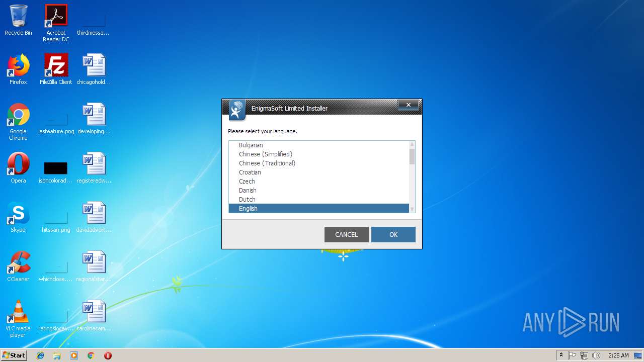Show hidden system tray icons

coord(561,355)
